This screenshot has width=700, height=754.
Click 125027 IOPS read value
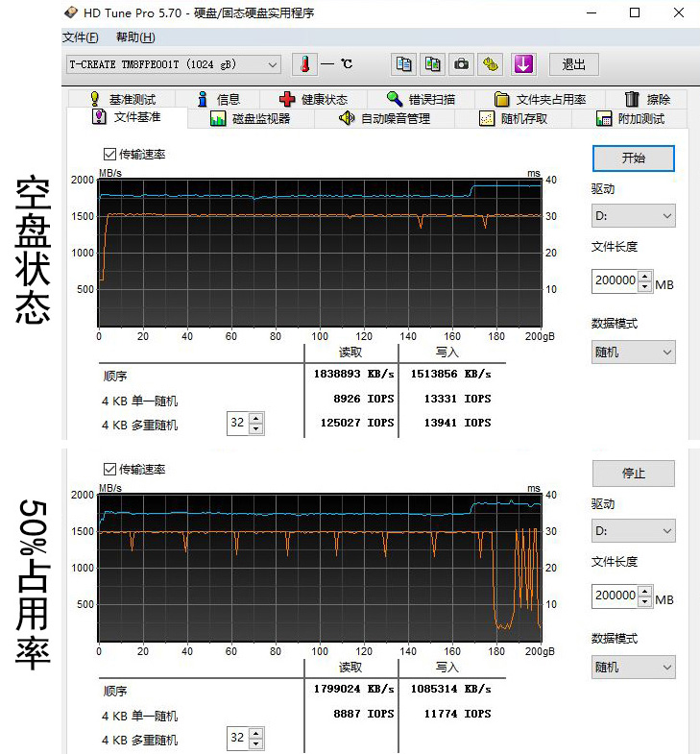point(357,423)
